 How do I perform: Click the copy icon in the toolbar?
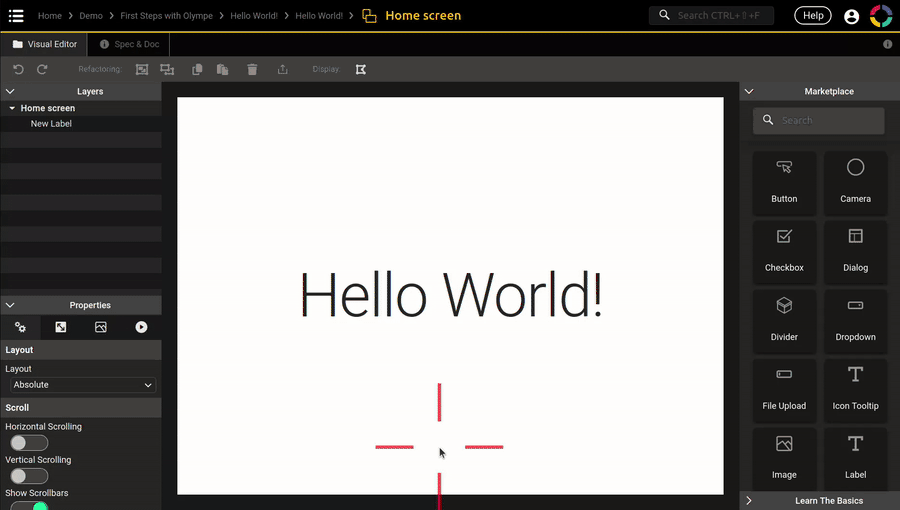coord(197,69)
